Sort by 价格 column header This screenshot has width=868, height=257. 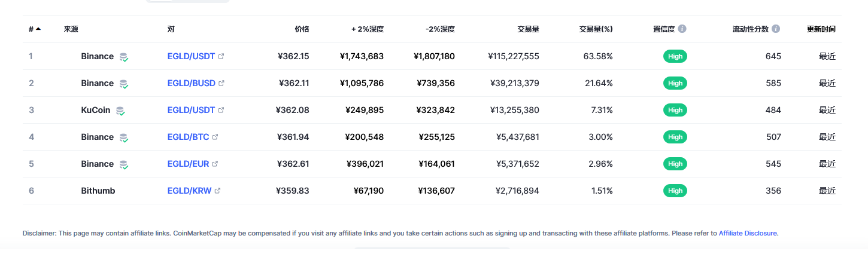pyautogui.click(x=302, y=29)
